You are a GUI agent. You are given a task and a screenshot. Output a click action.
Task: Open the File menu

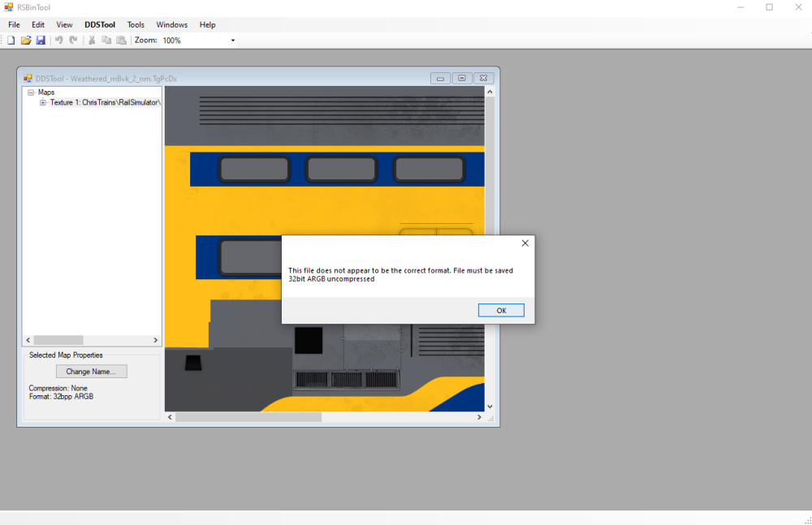coord(14,25)
